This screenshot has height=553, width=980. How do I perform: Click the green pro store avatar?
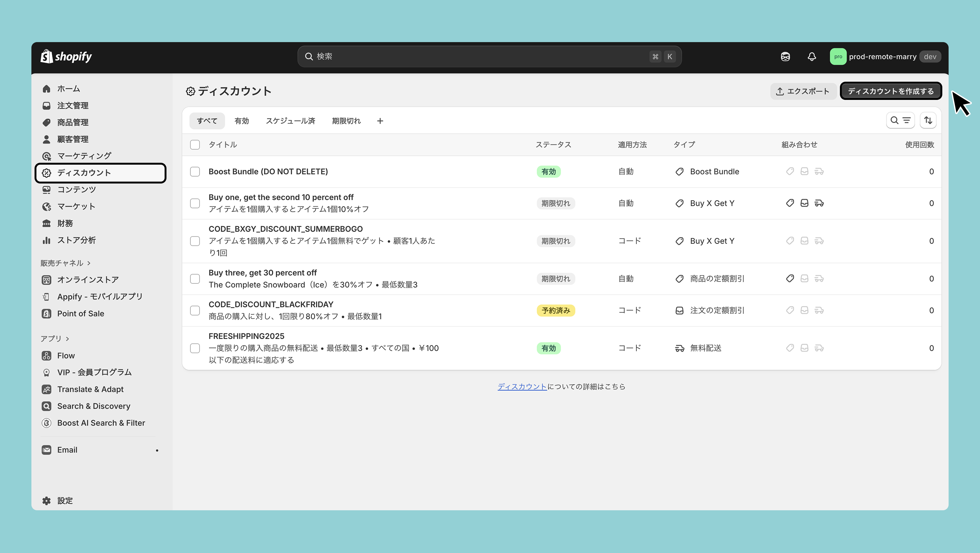(x=838, y=56)
